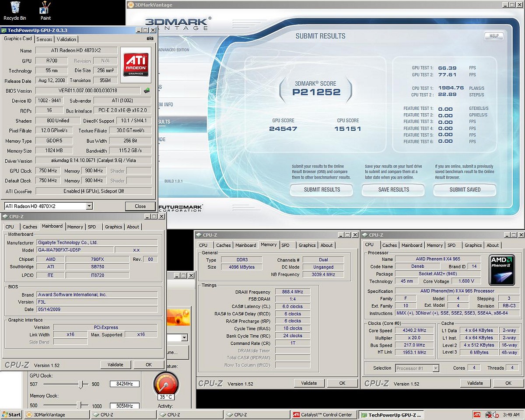Click the Driver Version field in GPU-Z
Image resolution: width=525 pixels, height=420 pixels.
(94, 161)
